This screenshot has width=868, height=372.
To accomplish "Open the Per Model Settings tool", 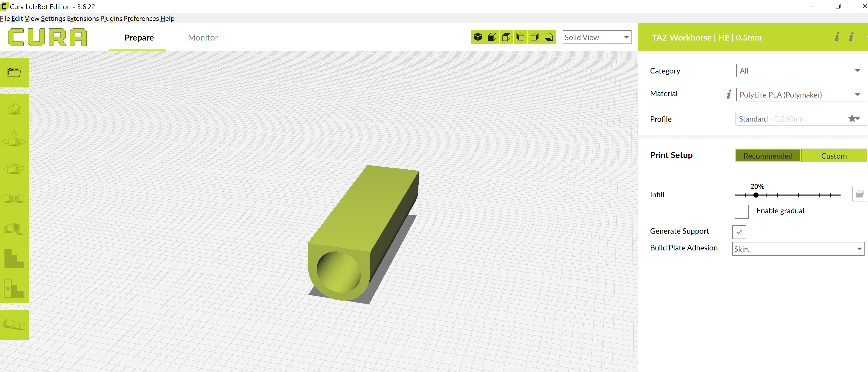I will 14,229.
